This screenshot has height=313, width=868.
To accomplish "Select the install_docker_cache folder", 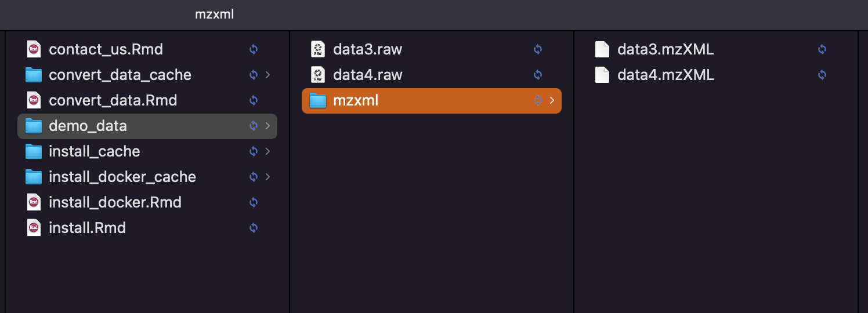I will click(x=147, y=177).
